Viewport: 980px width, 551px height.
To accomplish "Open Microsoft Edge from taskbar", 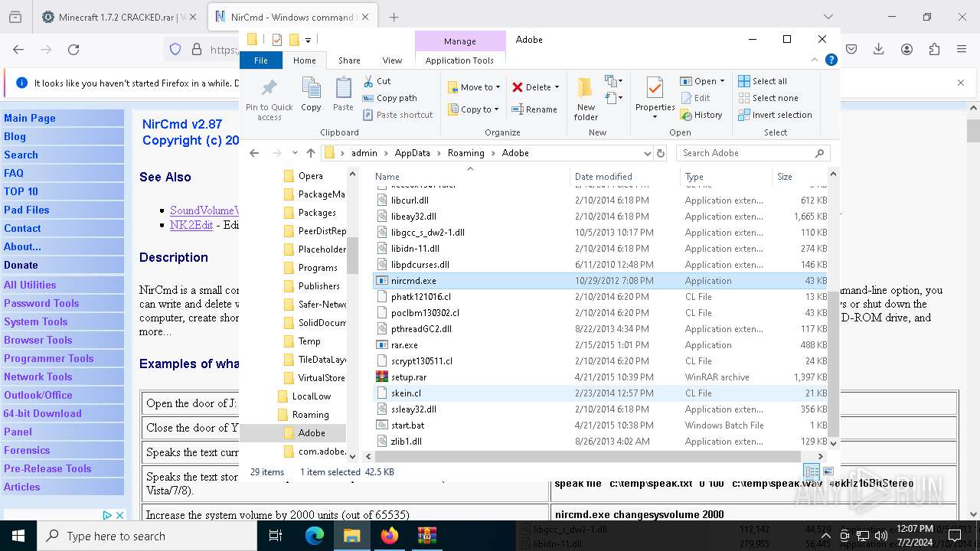I will [x=315, y=536].
